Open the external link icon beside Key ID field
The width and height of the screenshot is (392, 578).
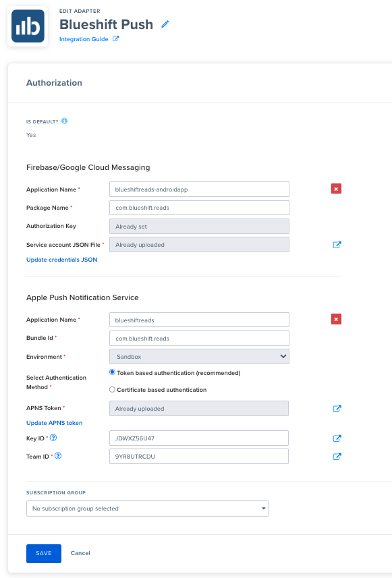[337, 438]
